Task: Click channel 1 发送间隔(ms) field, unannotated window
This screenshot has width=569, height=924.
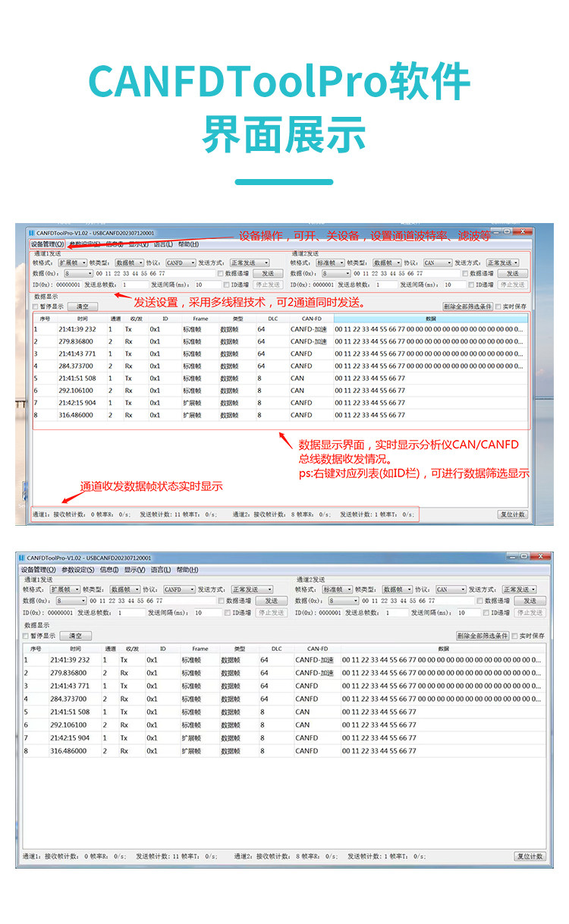Action: (208, 612)
